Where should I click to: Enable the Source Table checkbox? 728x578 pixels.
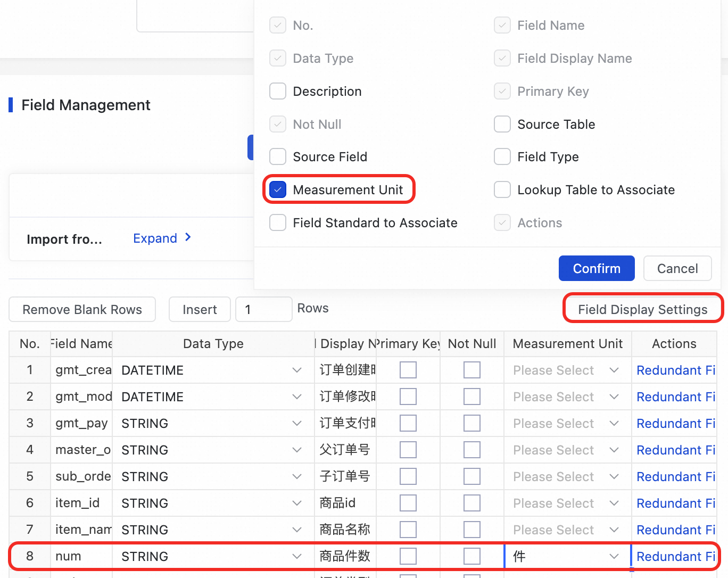502,125
